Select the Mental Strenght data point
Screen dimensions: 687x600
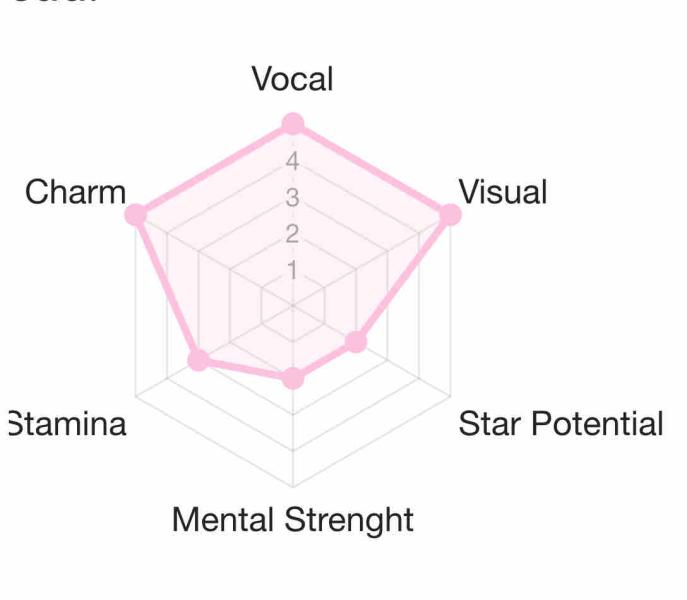[x=292, y=379]
